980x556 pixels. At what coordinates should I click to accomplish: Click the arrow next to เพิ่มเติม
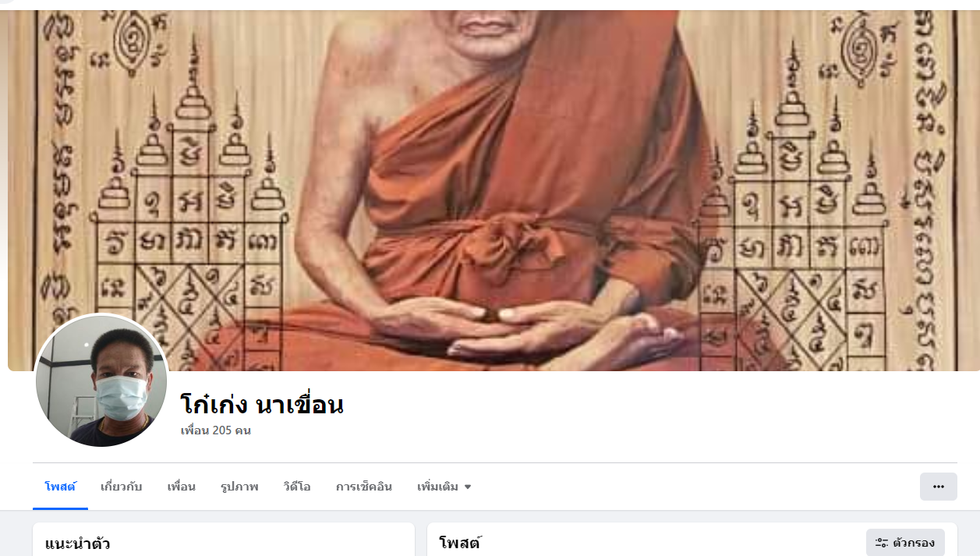click(468, 487)
